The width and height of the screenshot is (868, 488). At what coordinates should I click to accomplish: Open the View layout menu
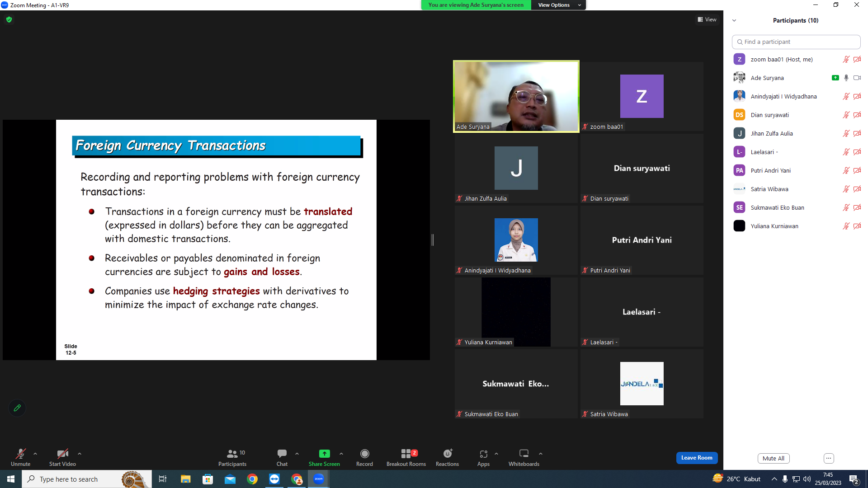[x=707, y=19]
